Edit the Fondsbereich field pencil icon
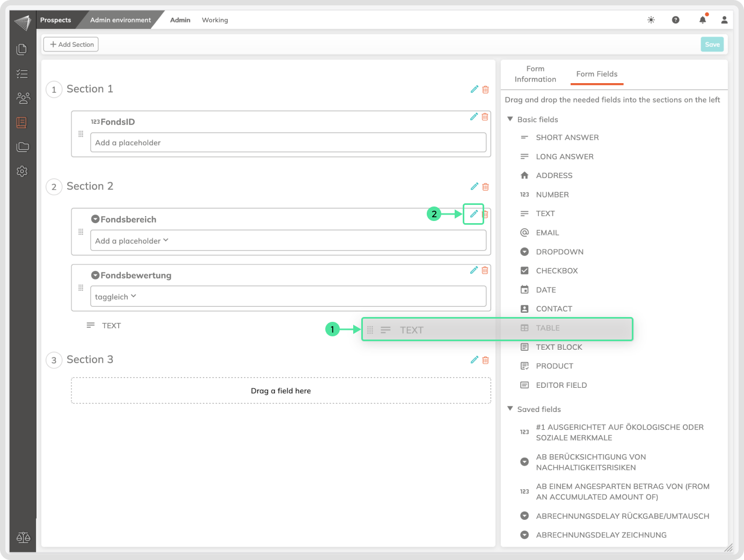 click(473, 214)
